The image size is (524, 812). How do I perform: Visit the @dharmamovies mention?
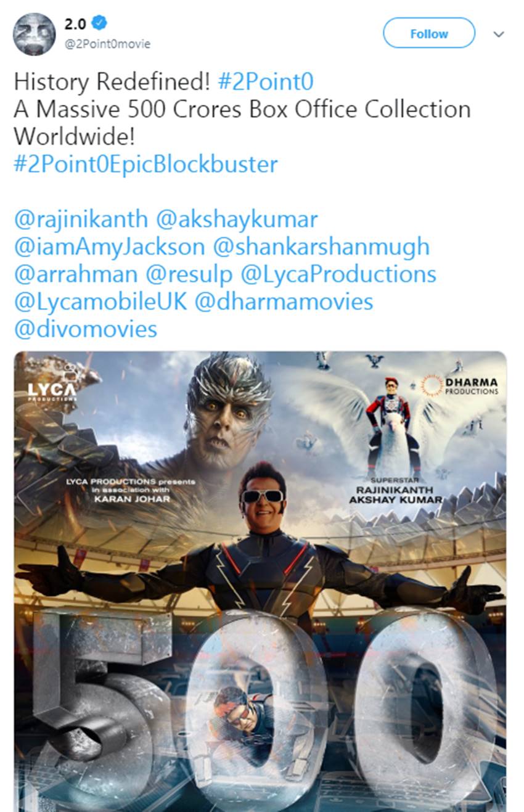[284, 301]
